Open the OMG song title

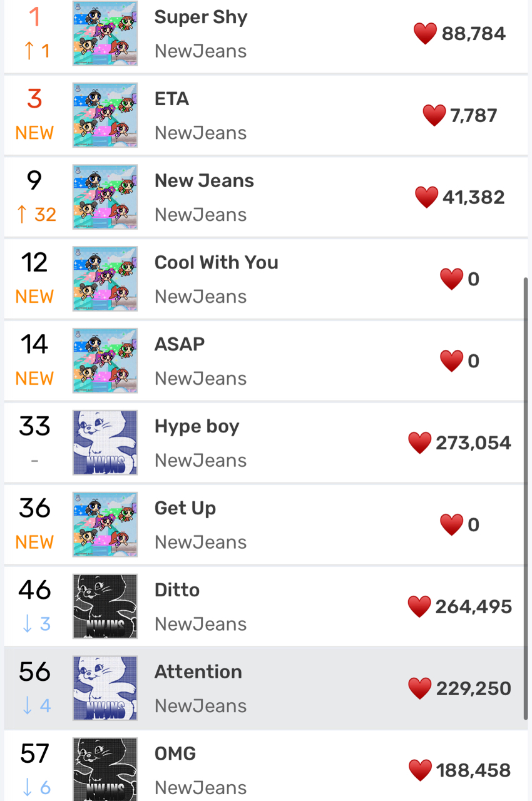[175, 753]
